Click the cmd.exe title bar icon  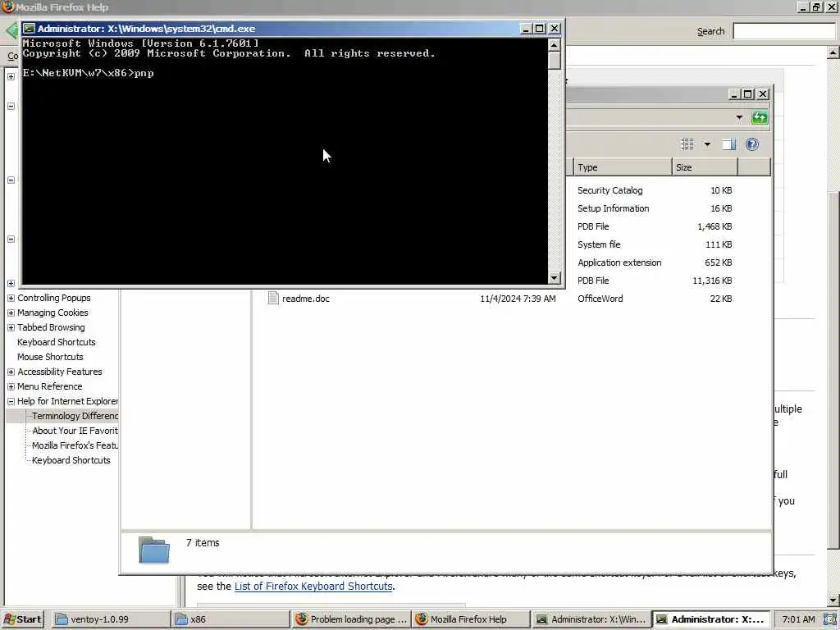pyautogui.click(x=29, y=29)
